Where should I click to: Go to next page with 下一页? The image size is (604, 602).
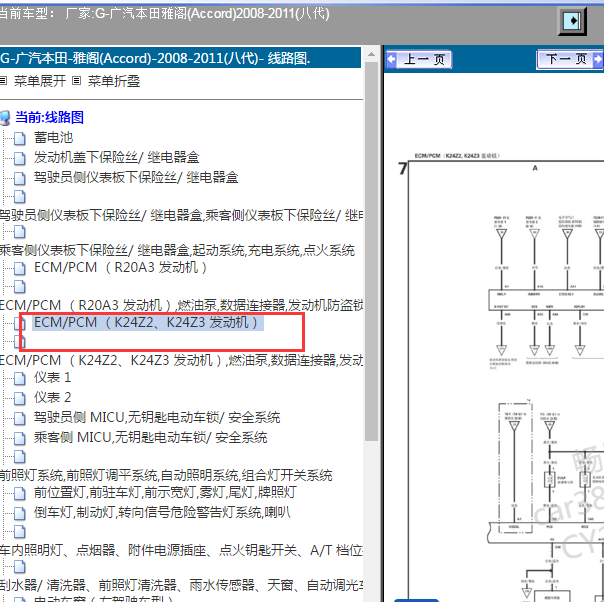click(x=570, y=59)
